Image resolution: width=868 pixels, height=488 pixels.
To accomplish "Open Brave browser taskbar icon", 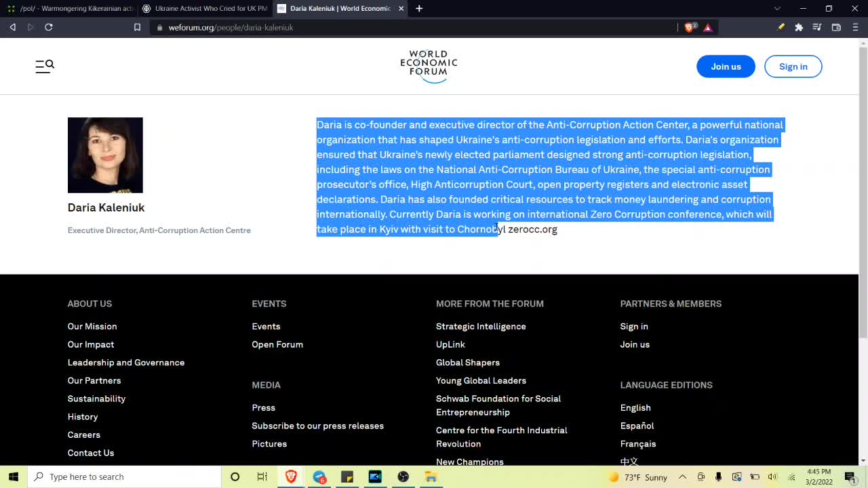I will tap(291, 476).
